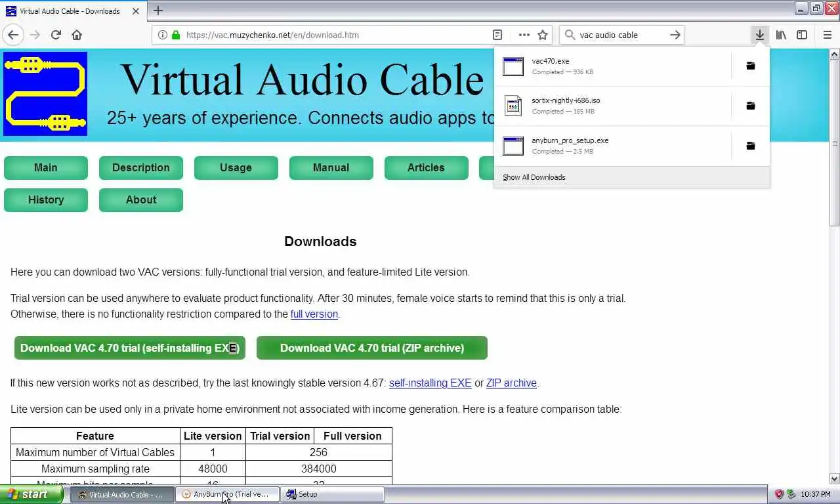Open the Windows Start menu
This screenshot has width=840, height=504.
pos(32,494)
